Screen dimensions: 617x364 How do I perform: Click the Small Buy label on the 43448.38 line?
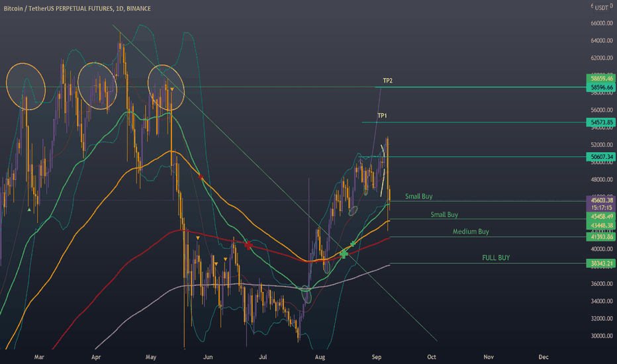444,214
